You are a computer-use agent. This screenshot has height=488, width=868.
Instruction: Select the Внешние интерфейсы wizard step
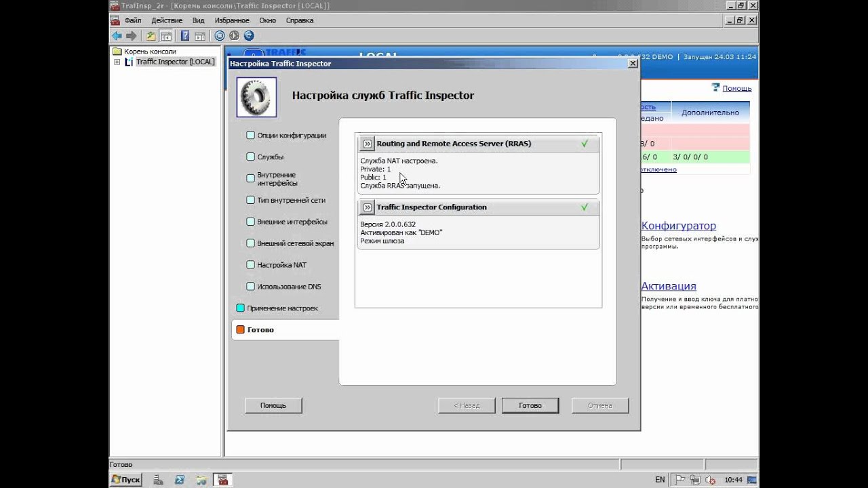tap(287, 222)
